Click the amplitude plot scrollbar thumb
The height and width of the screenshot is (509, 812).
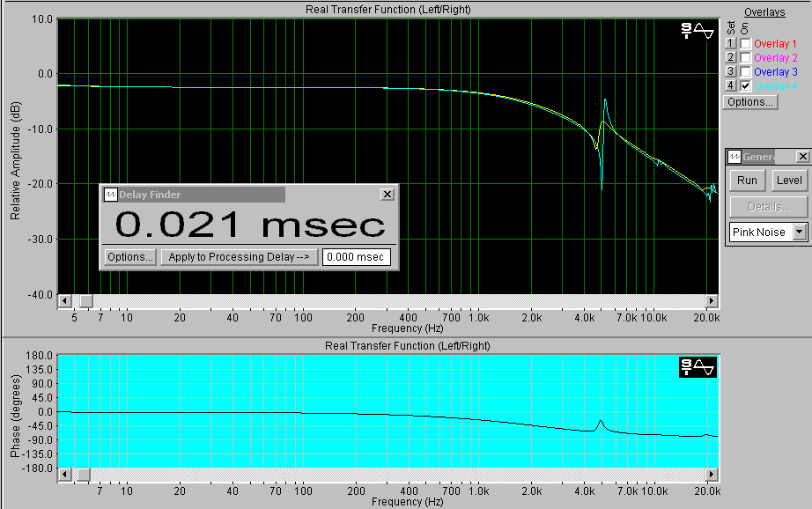point(86,301)
